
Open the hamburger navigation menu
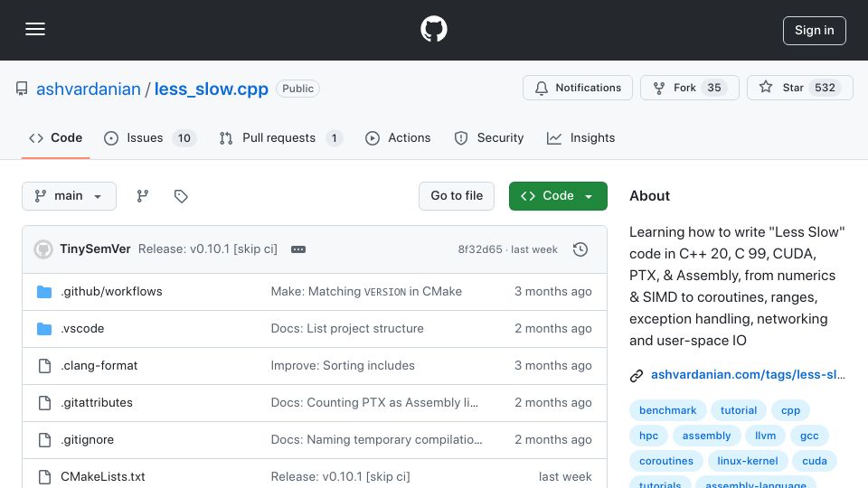35,29
